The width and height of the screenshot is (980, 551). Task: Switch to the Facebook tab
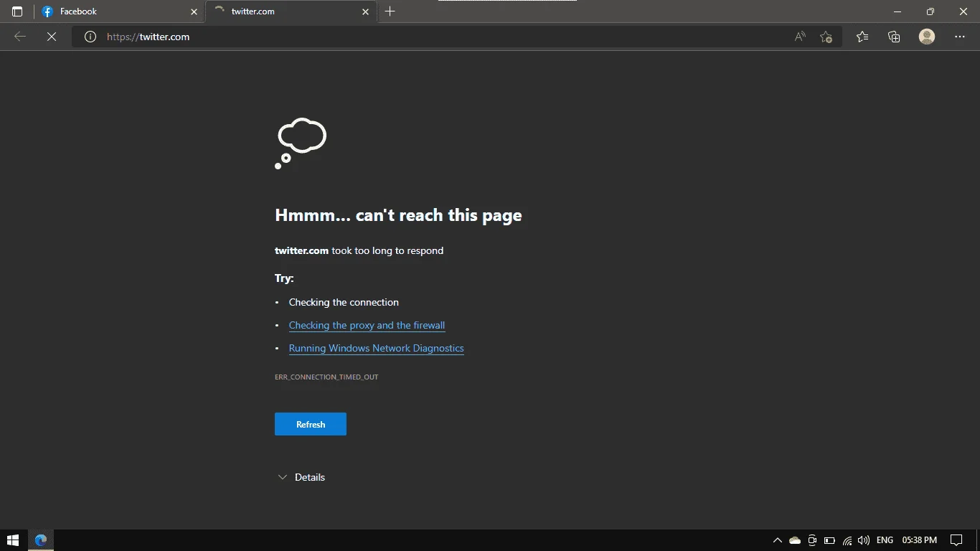(x=119, y=11)
